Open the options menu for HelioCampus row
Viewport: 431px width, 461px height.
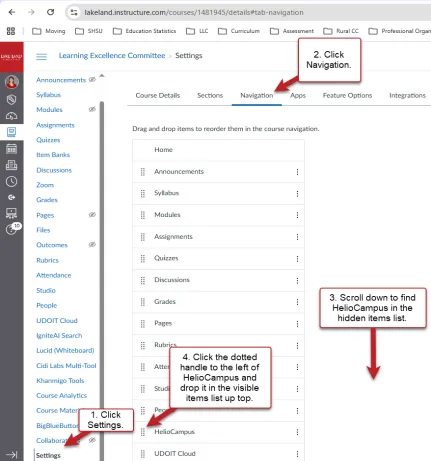click(297, 432)
